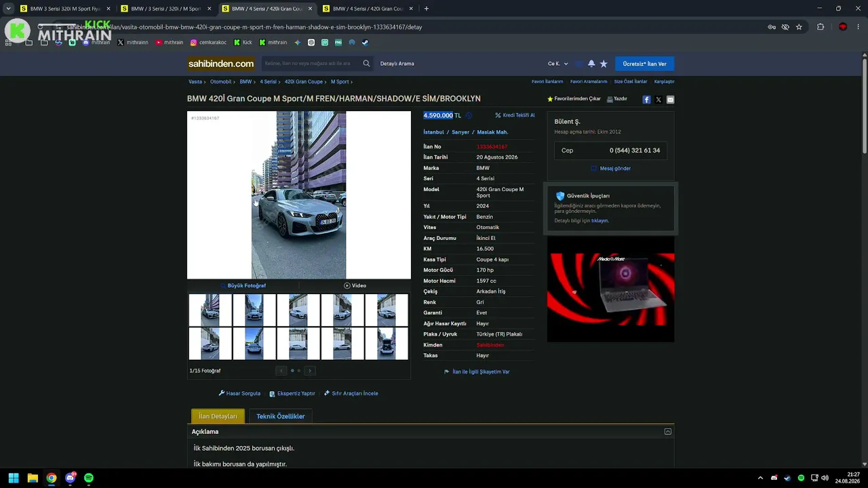The image size is (868, 488).
Task: Share the listing on X
Action: point(658,100)
